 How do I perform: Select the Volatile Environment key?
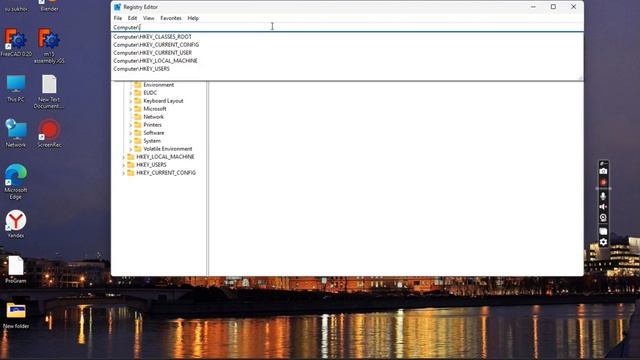tap(168, 149)
